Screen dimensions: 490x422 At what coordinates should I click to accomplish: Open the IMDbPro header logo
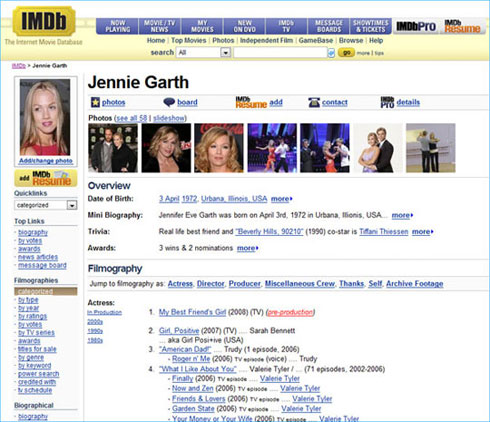[x=416, y=26]
